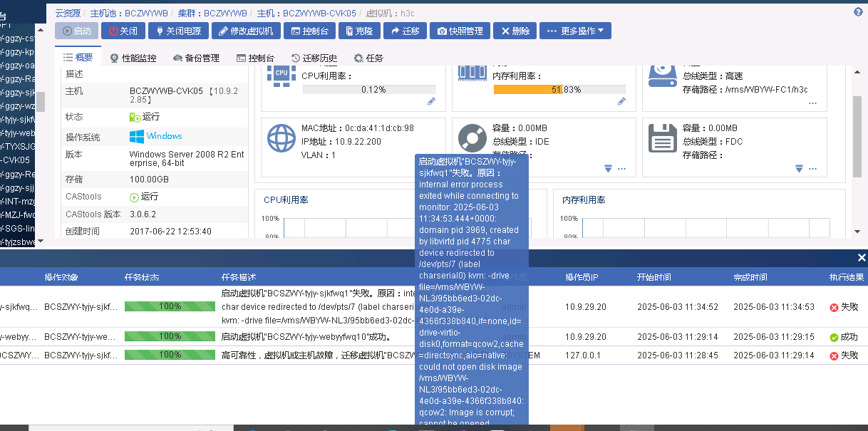Click the Windows operating system logo
The image size is (868, 431).
tap(137, 136)
